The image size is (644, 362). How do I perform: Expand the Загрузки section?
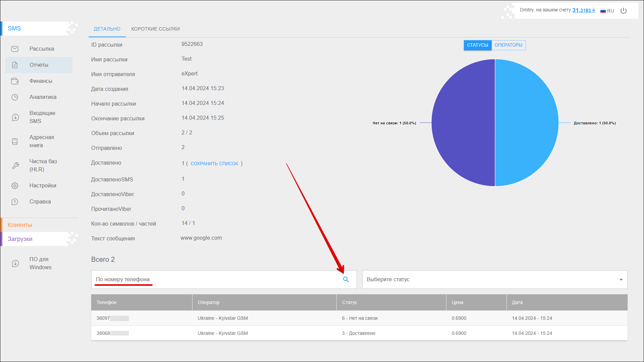point(20,239)
